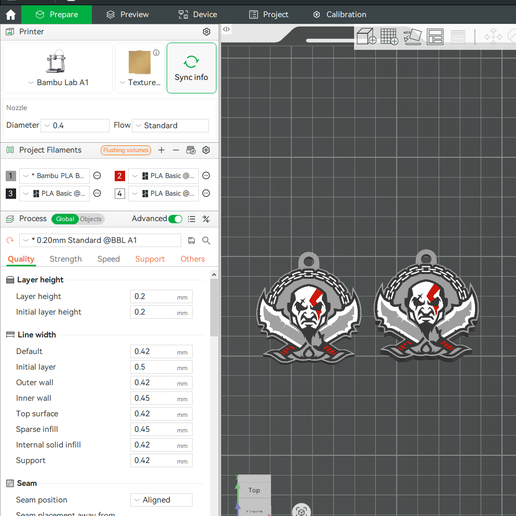Select the Auto orient tool
The height and width of the screenshot is (516, 516).
[412, 36]
